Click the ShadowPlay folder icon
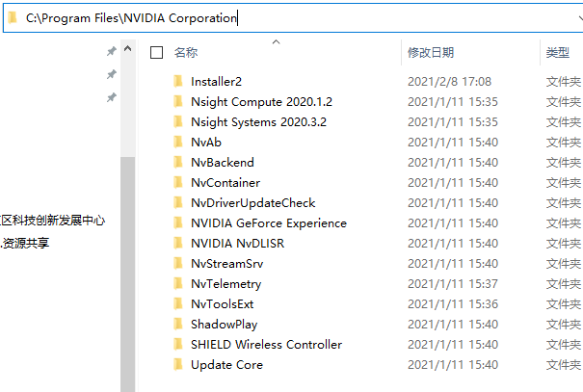Screen dimensions: 583x392 click(x=178, y=324)
